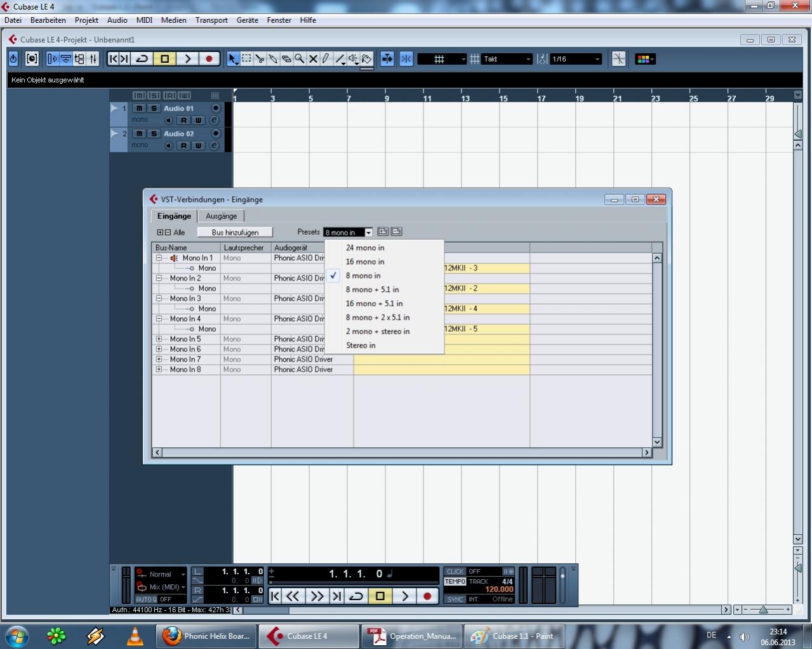Toggle Autoscroll in the toolbar

point(387,59)
